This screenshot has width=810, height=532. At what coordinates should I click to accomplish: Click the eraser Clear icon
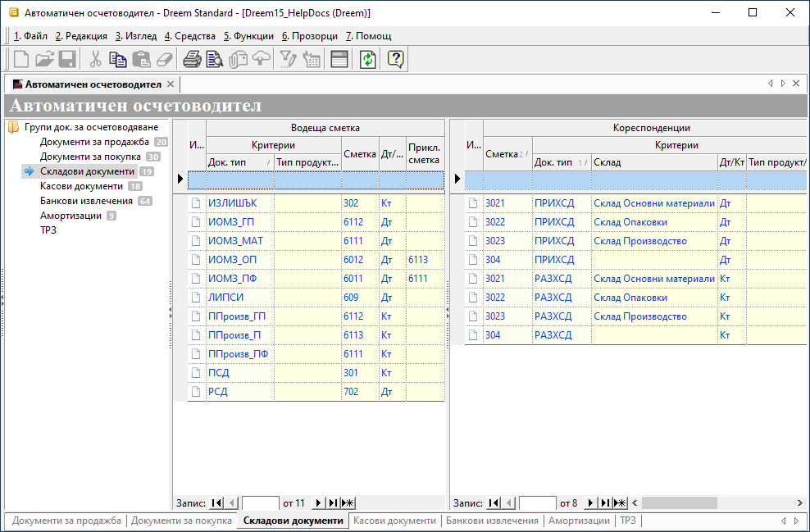164,59
